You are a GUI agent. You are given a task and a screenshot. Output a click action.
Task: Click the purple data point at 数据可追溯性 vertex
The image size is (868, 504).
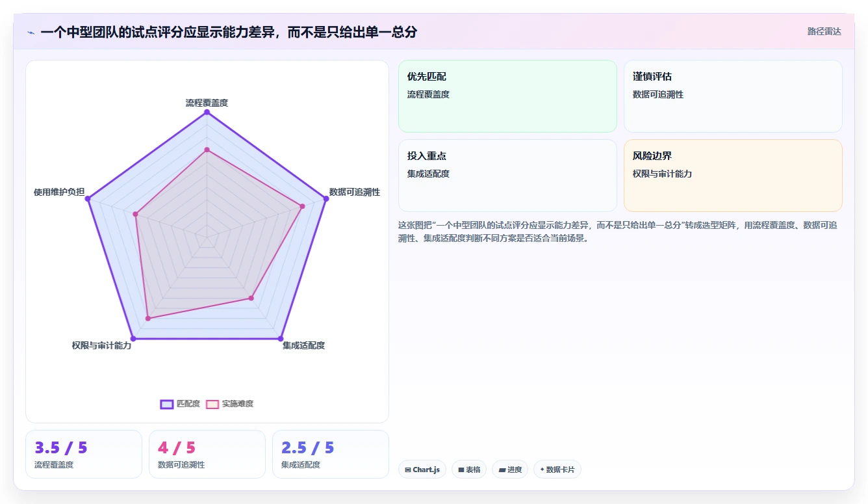326,198
